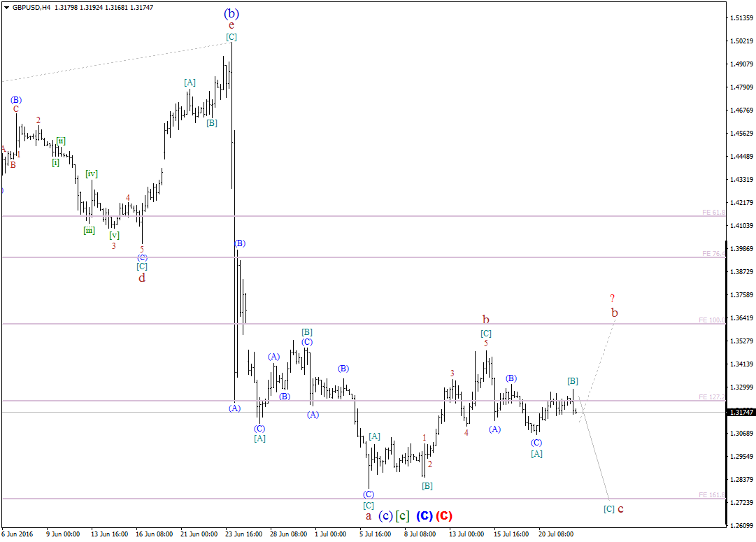
Task: Select the green [iv] wave label
Action: [92, 173]
